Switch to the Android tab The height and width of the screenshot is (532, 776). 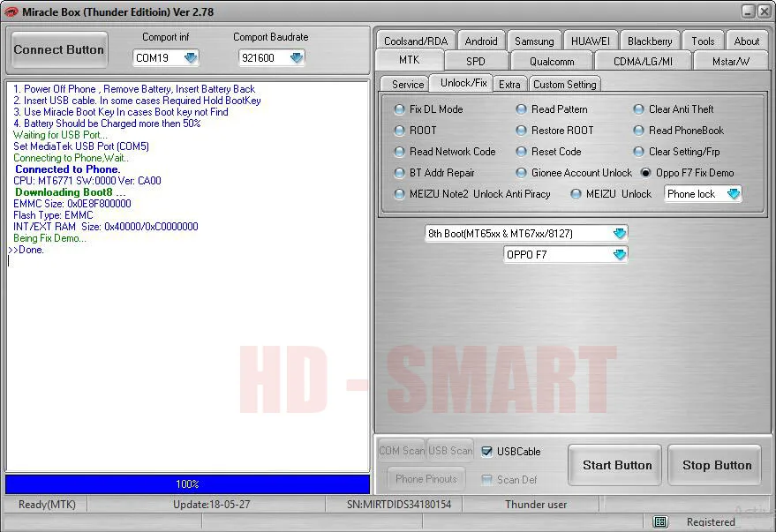[481, 41]
